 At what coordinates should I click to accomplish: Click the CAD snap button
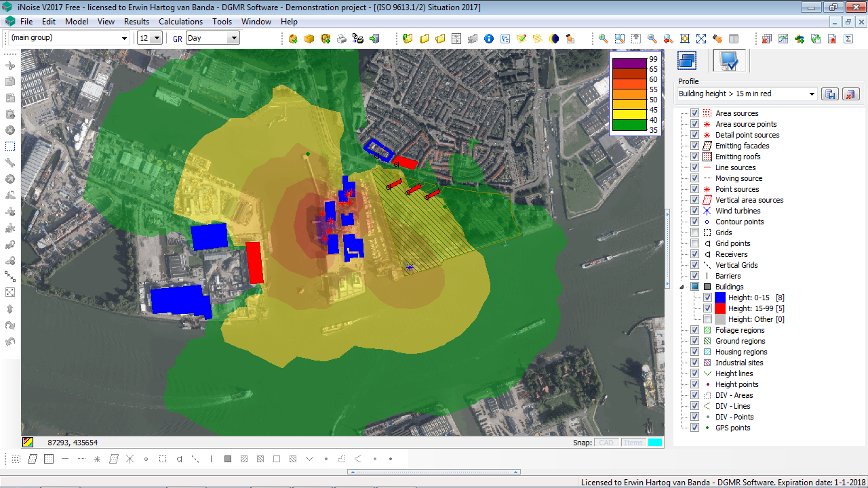[x=606, y=443]
